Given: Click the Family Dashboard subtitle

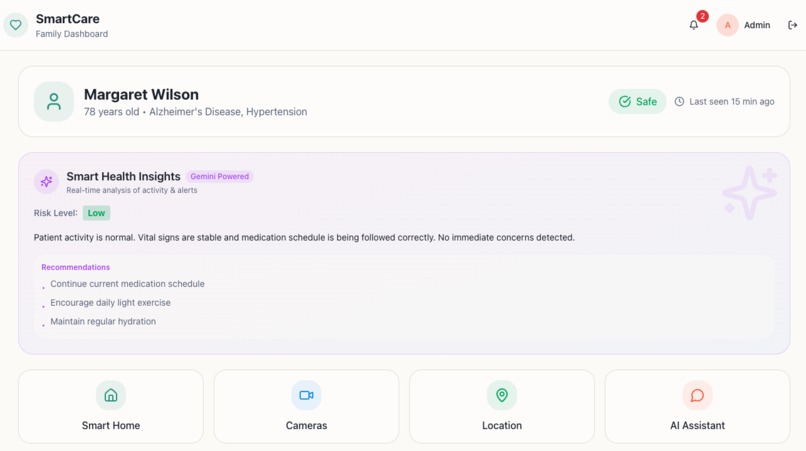Looking at the screenshot, I should pos(71,34).
